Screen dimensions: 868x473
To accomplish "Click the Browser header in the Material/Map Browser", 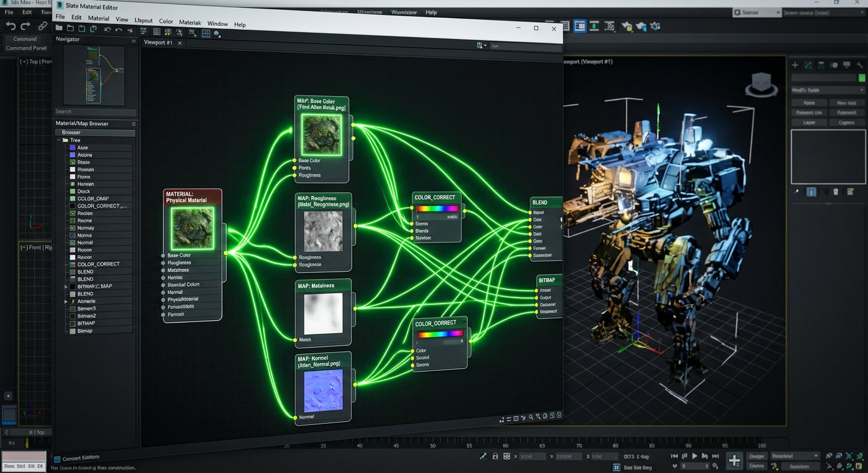I will point(95,132).
